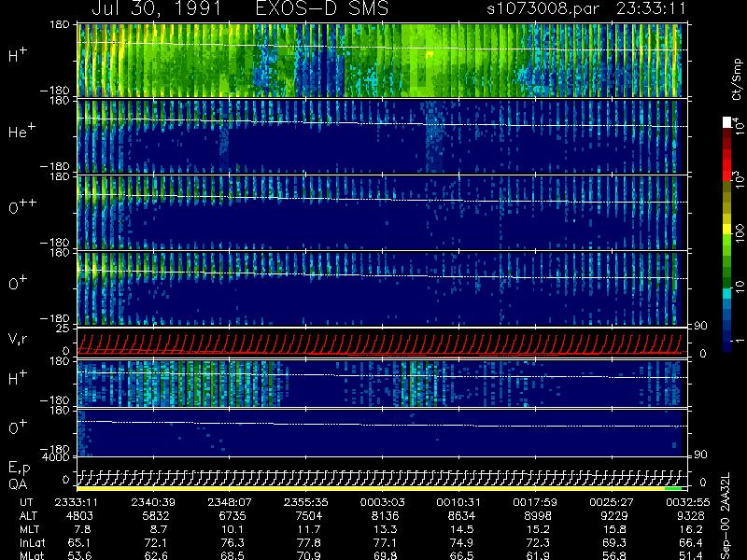Click ALT value "8634"
The height and width of the screenshot is (560, 747).
(x=462, y=516)
